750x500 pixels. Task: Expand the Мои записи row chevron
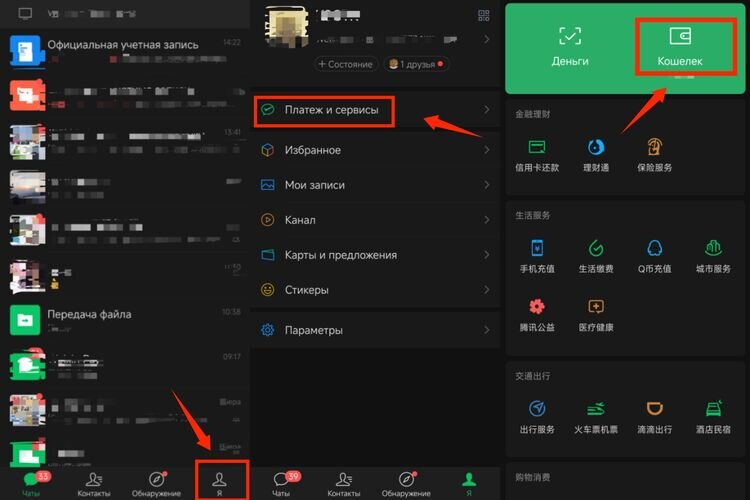486,185
